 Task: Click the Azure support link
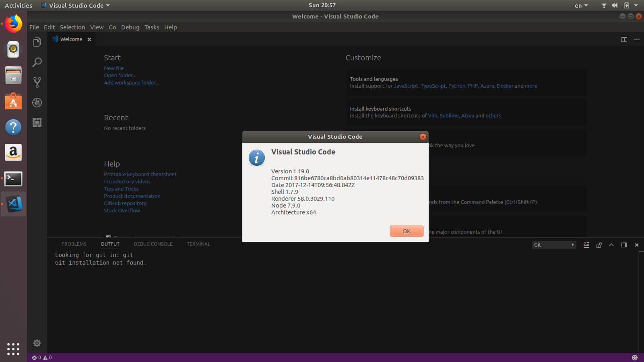click(x=487, y=86)
